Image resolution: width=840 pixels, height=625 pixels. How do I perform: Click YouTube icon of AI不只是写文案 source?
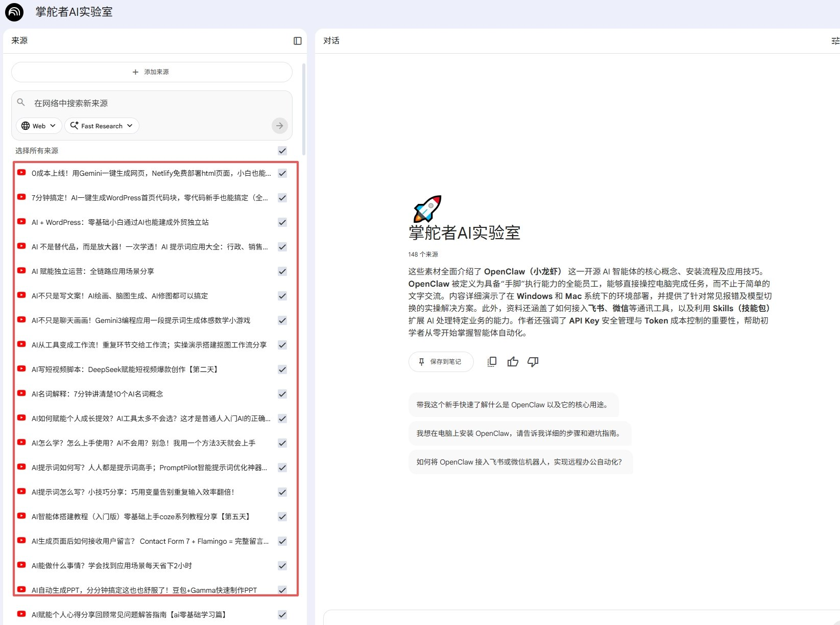point(21,295)
